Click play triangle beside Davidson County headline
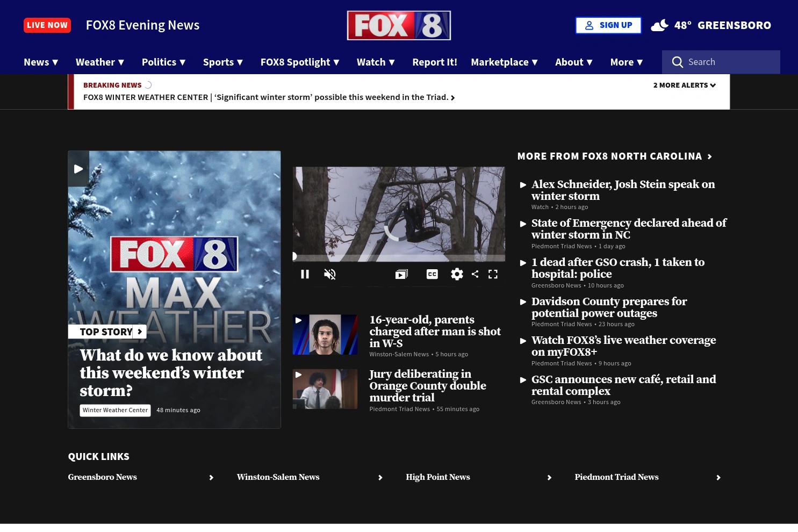798x532 pixels. click(523, 302)
